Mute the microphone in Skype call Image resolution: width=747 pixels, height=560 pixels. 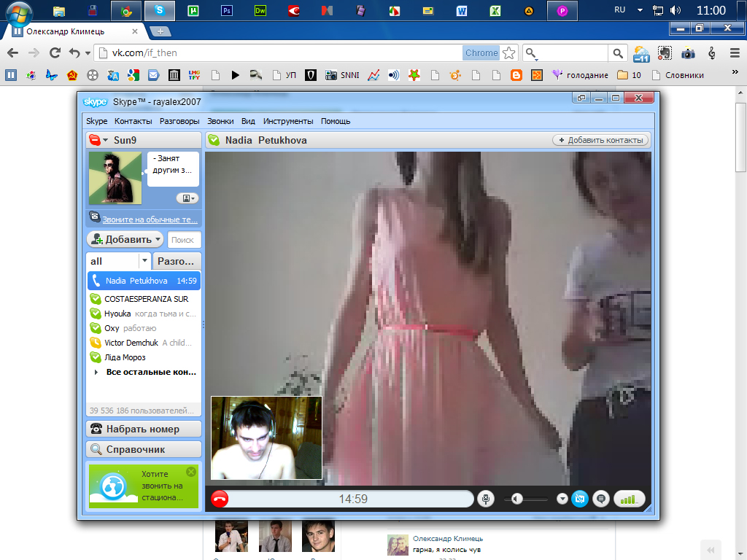486,499
